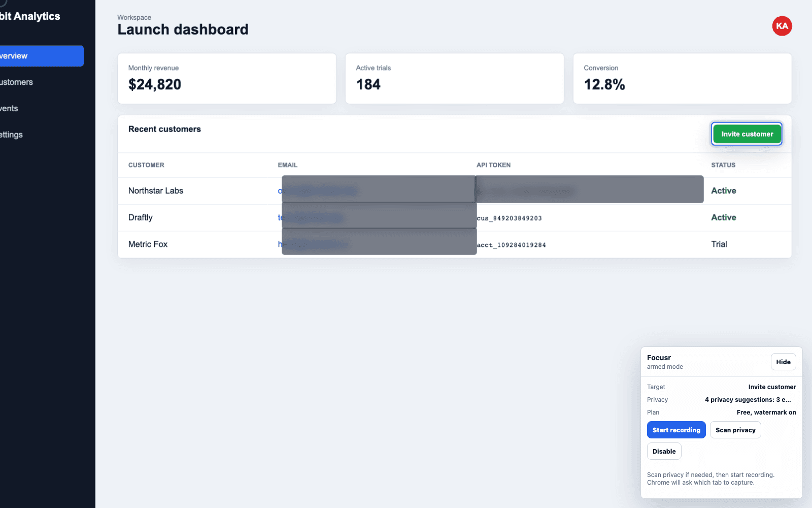Click Active status for Draftly
Screen dimensions: 812x508
pos(724,217)
